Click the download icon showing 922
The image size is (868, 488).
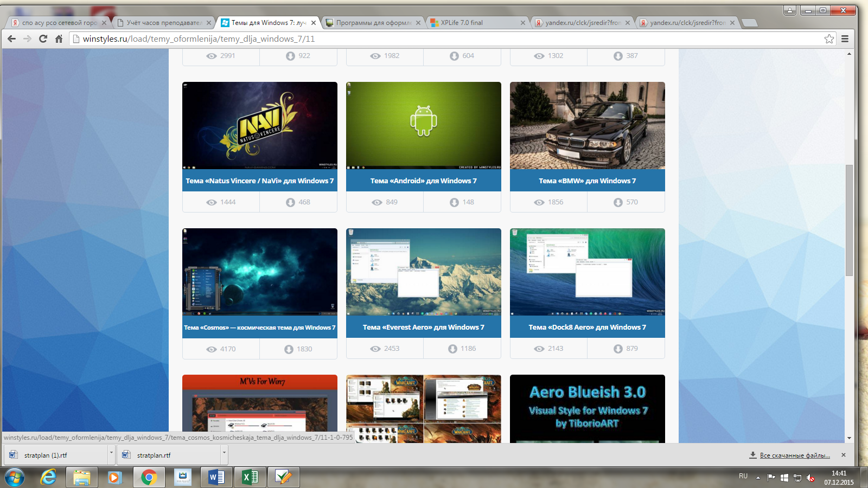pyautogui.click(x=290, y=56)
